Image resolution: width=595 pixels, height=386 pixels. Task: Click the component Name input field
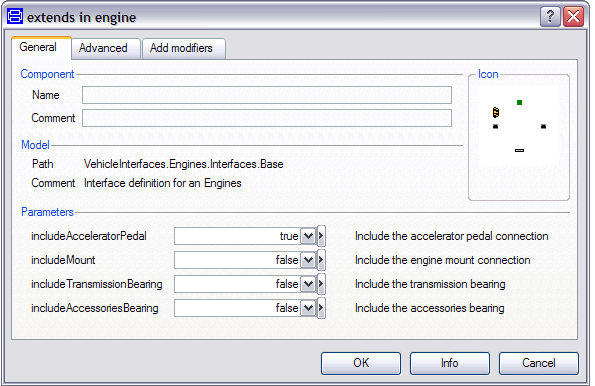coord(267,95)
